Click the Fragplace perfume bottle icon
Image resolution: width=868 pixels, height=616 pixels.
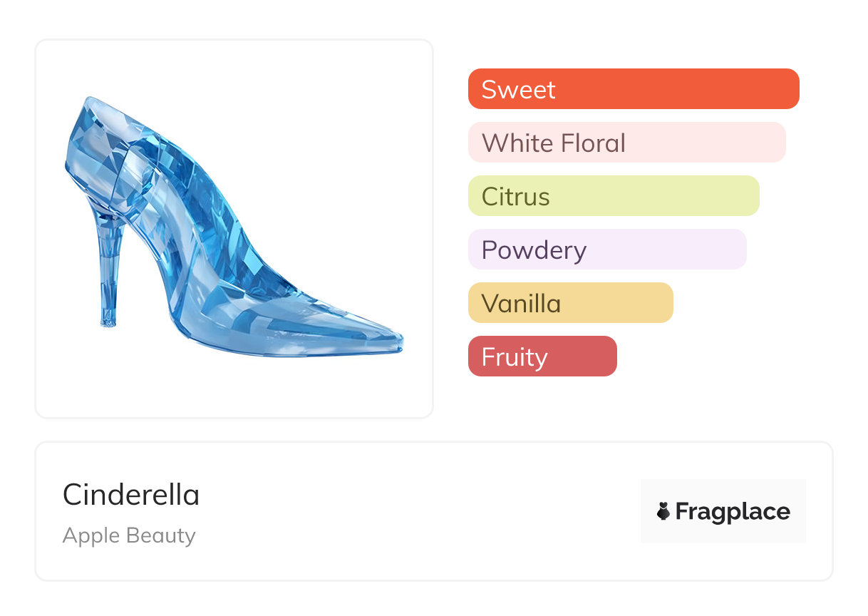pyautogui.click(x=663, y=511)
